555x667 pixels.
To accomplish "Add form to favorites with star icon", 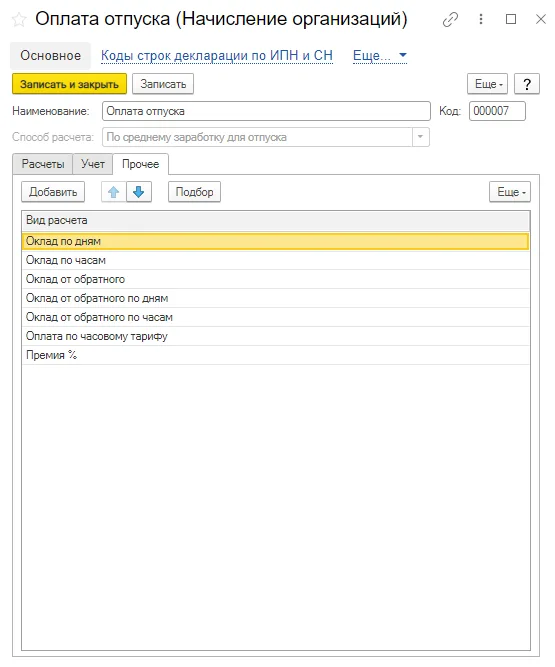I will tap(19, 20).
